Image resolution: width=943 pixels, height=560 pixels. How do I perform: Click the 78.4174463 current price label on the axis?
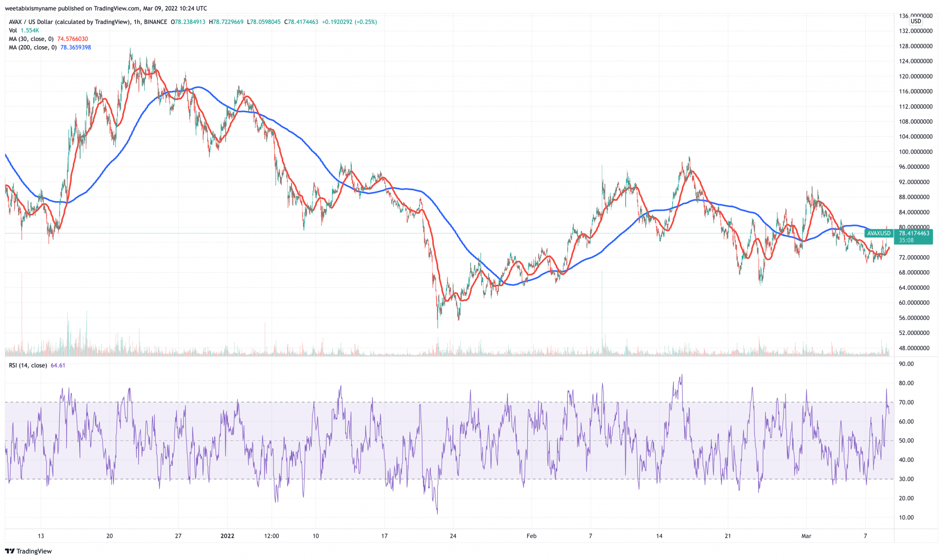click(x=914, y=233)
